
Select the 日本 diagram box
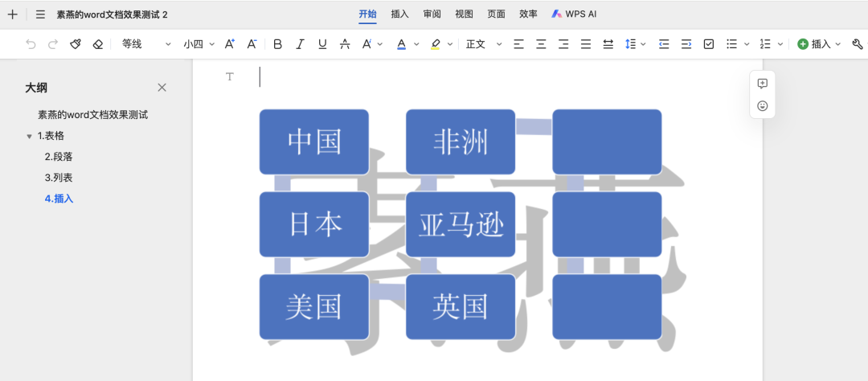(314, 224)
